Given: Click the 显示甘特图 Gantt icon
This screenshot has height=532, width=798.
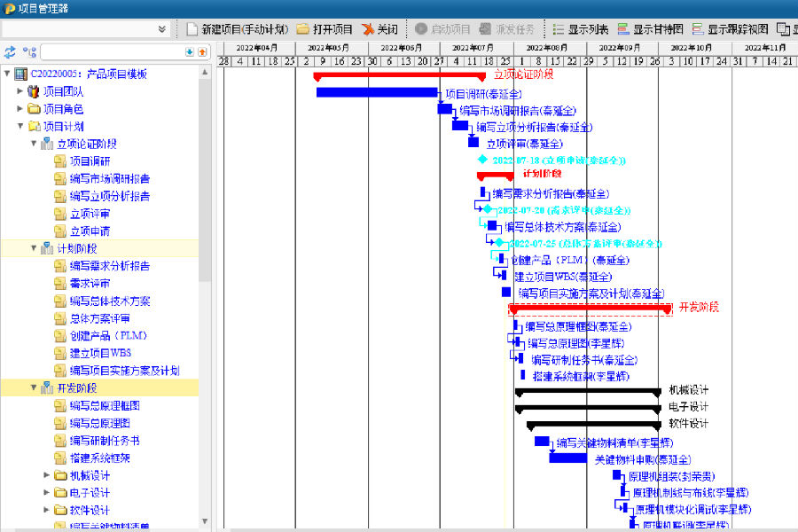Looking at the screenshot, I should pos(623,29).
